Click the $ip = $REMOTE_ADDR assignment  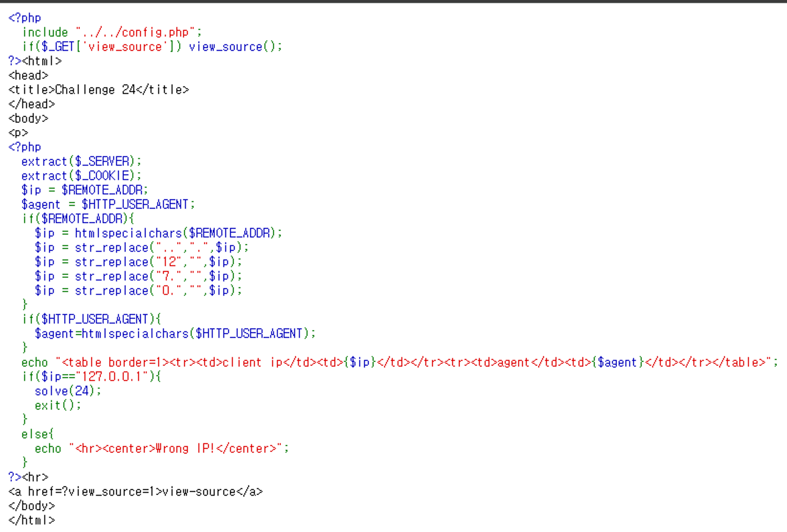(x=84, y=190)
